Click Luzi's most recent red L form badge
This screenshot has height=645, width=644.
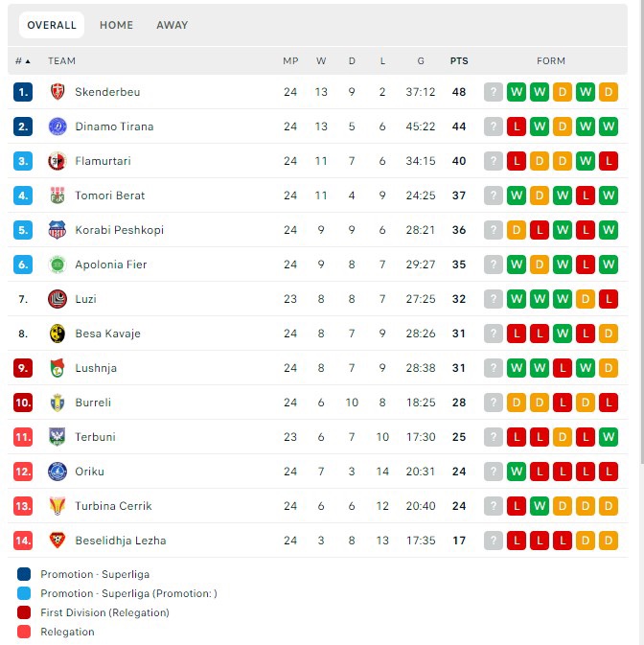point(609,299)
